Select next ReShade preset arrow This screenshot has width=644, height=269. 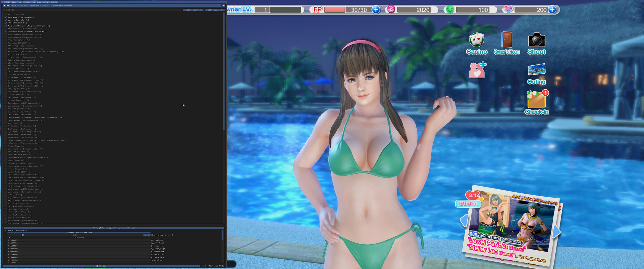point(8,6)
